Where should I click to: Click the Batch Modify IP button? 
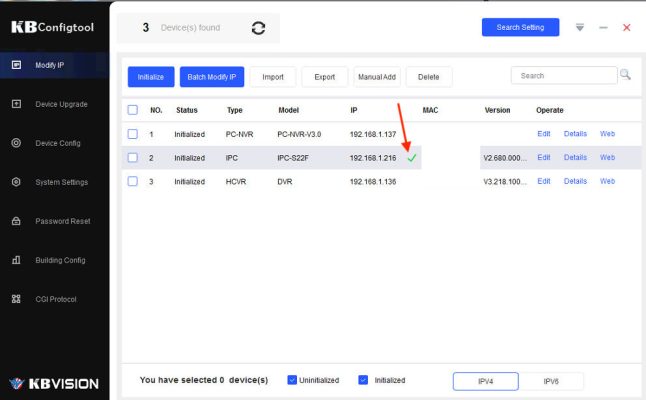pyautogui.click(x=212, y=77)
